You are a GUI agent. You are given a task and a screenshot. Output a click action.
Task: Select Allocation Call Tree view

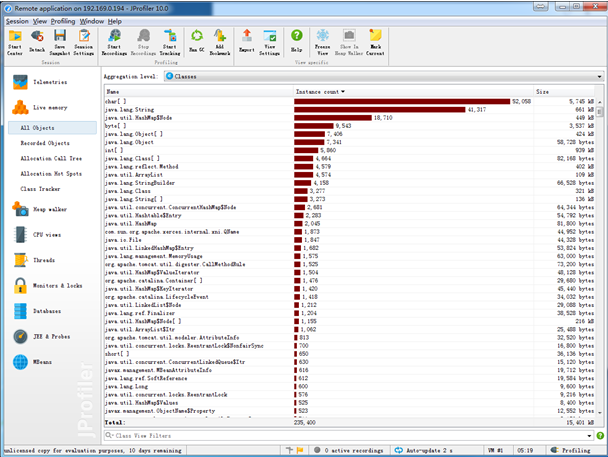point(51,159)
